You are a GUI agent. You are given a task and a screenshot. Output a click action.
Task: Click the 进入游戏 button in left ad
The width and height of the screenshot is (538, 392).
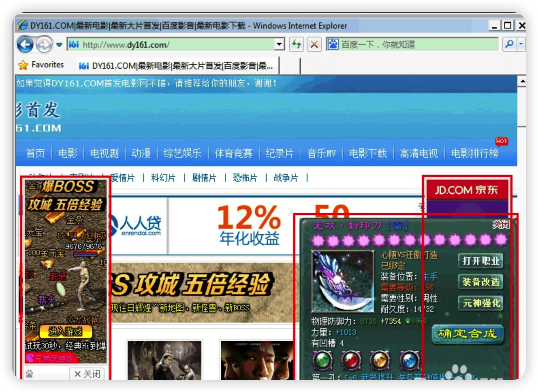[x=66, y=331]
